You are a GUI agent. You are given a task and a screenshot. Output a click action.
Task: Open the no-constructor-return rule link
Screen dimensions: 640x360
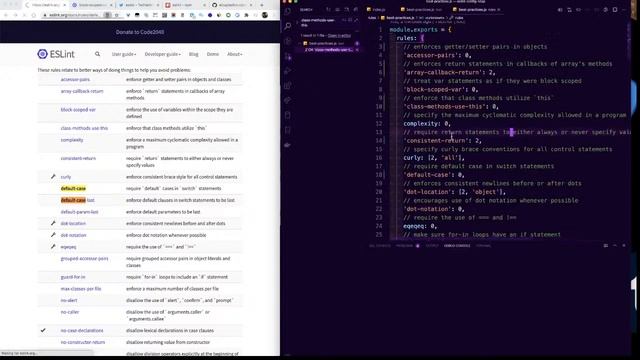pyautogui.click(x=83, y=342)
